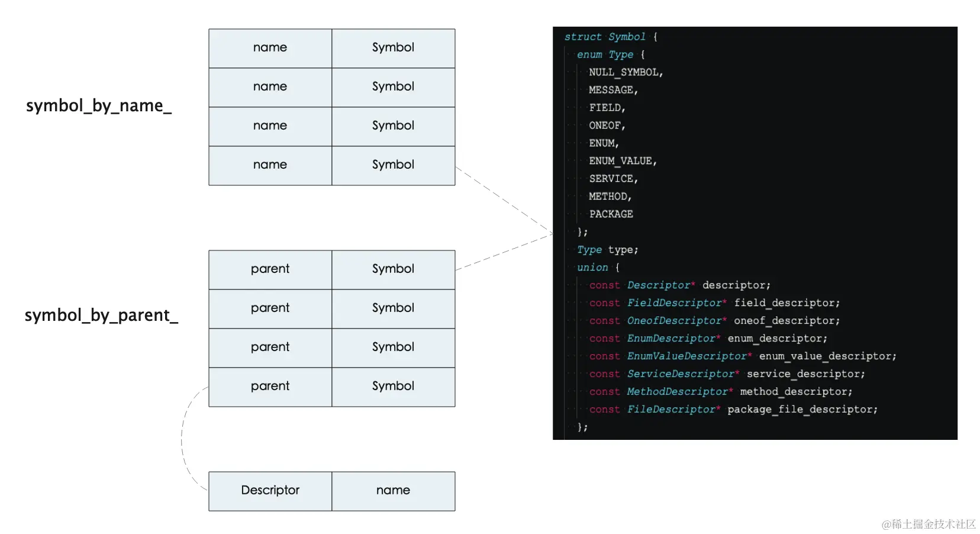Select the PACKAGE enum value
The height and width of the screenshot is (534, 980).
[x=611, y=214]
